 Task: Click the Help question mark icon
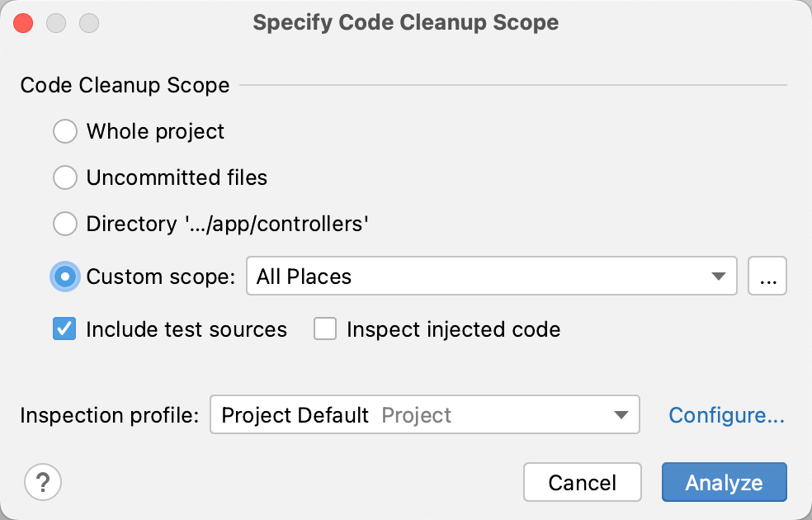(43, 482)
